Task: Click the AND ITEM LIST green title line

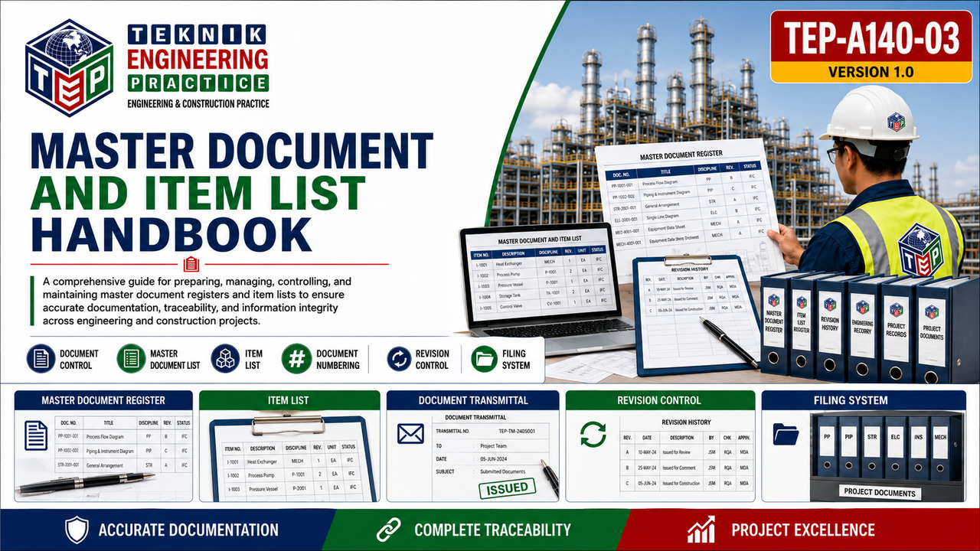Action: [198, 194]
